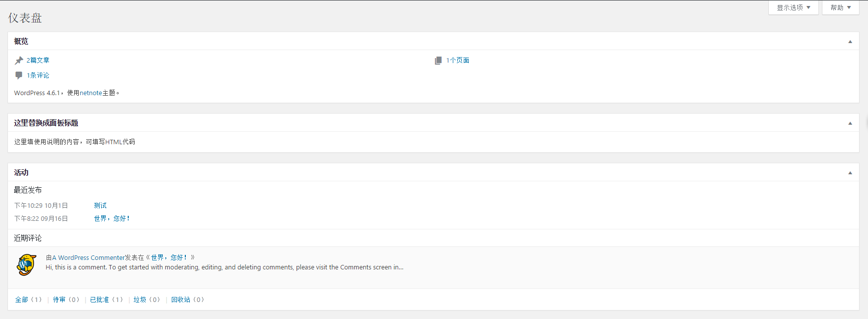
Task: Show 回收站 comments
Action: [x=181, y=299]
